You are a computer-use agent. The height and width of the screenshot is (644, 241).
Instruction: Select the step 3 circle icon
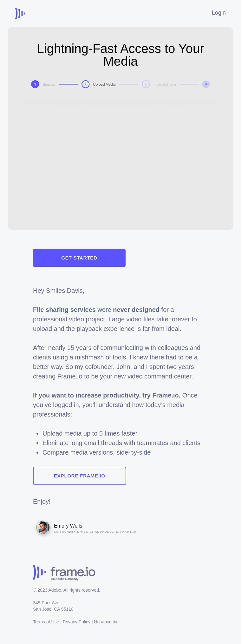[146, 84]
